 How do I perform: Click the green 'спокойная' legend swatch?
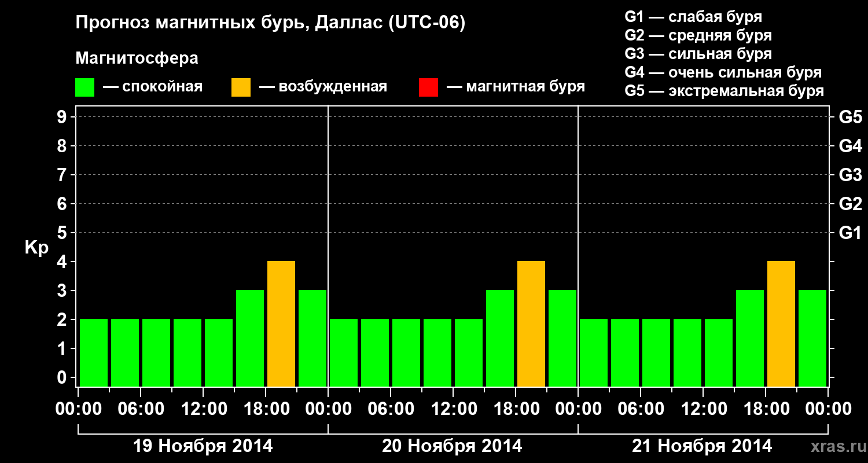pyautogui.click(x=85, y=87)
